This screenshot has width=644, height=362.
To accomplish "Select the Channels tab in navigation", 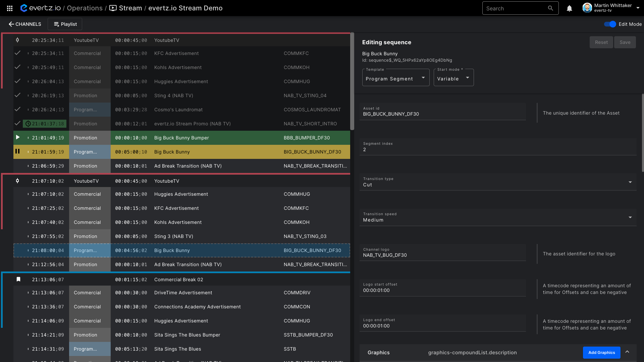I will [x=25, y=24].
